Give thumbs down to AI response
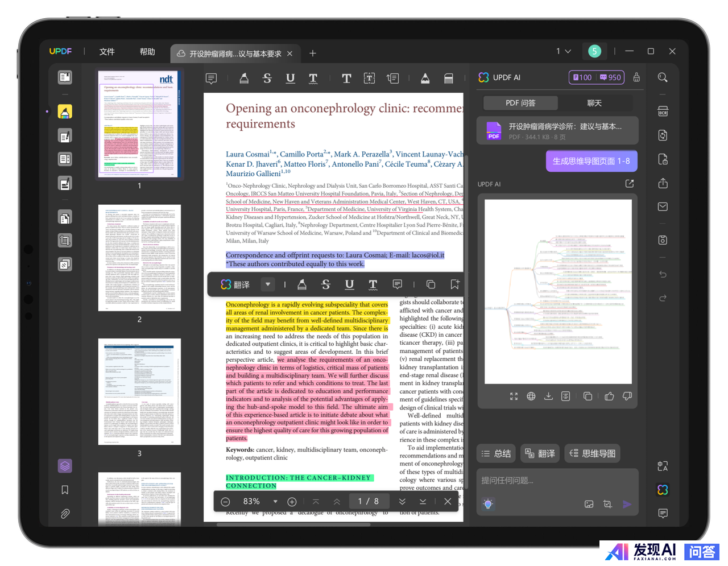Viewport: 728px width, 566px height. pos(627,396)
